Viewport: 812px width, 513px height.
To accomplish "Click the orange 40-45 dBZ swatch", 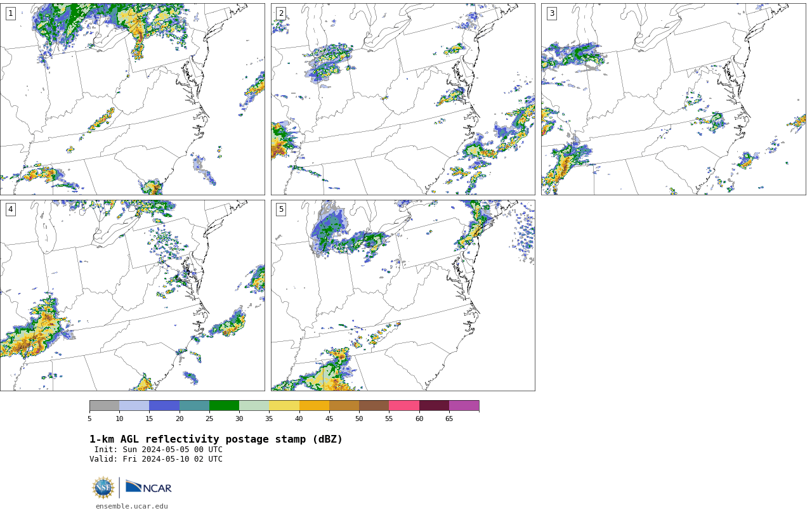I will pos(314,406).
